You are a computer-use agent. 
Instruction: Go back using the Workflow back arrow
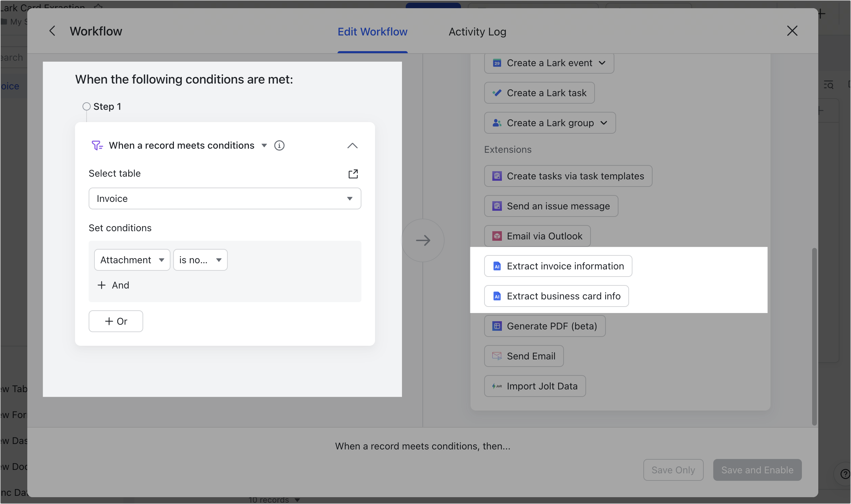coord(52,31)
